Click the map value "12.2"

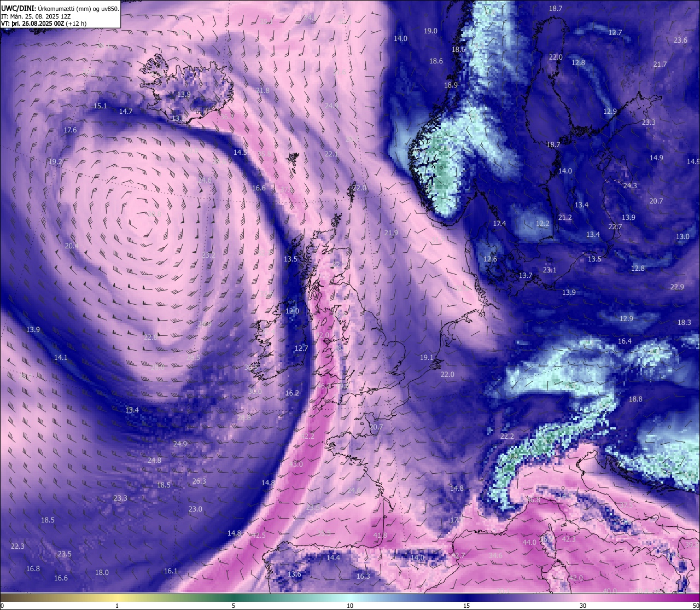[x=542, y=224]
